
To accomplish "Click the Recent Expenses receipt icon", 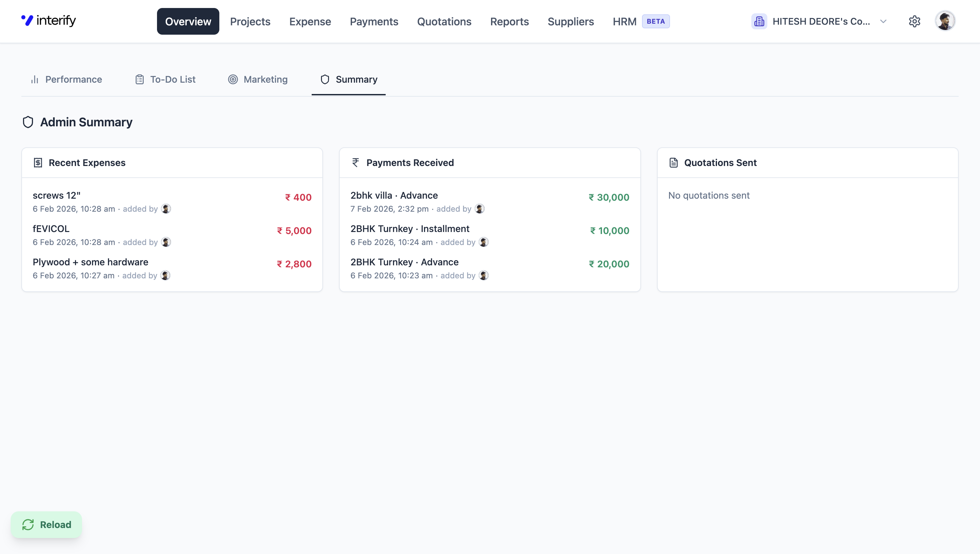I will [x=38, y=163].
